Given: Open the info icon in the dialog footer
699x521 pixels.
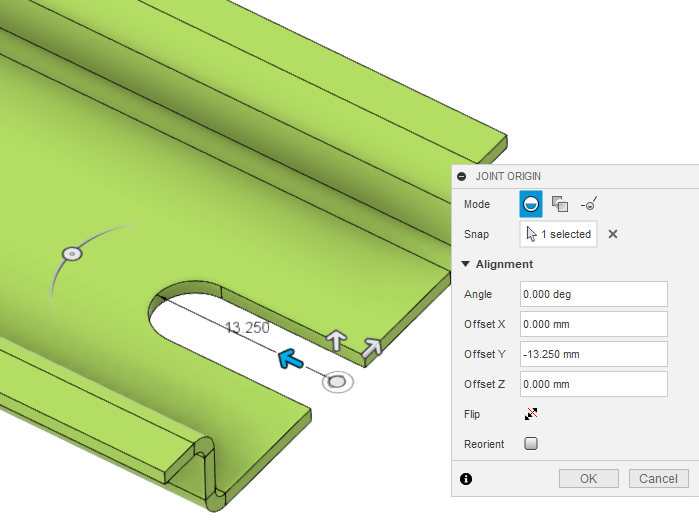Looking at the screenshot, I should click(x=466, y=479).
